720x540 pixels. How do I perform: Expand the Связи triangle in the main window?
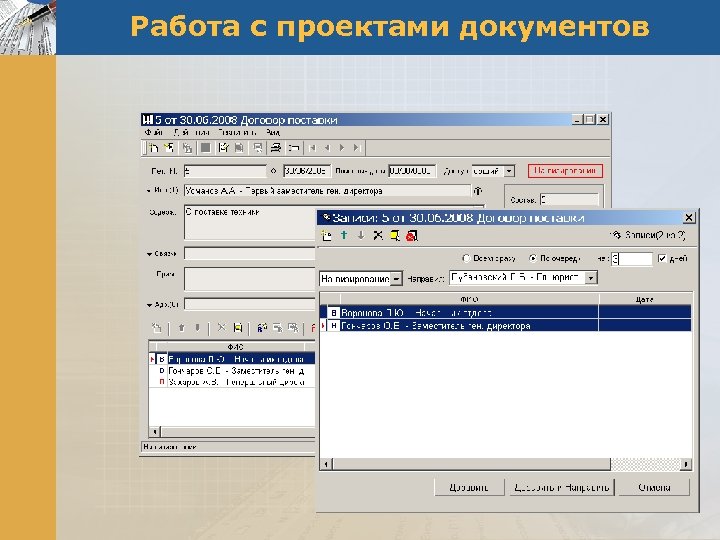(149, 254)
